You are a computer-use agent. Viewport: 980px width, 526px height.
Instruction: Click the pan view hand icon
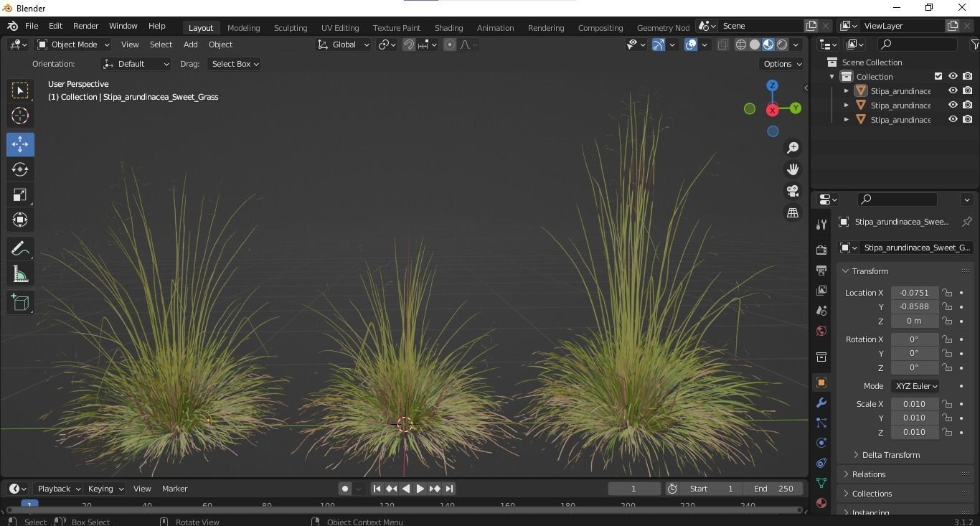[x=793, y=169]
